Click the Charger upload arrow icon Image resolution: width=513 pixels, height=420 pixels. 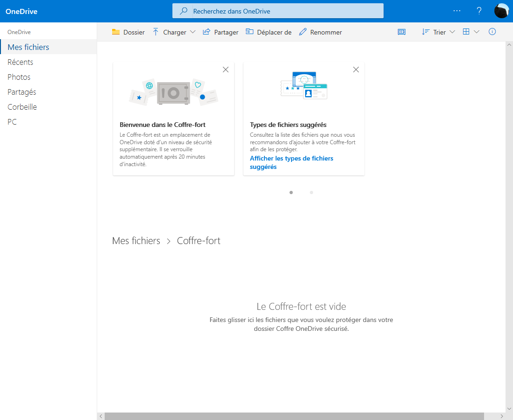[x=156, y=32]
